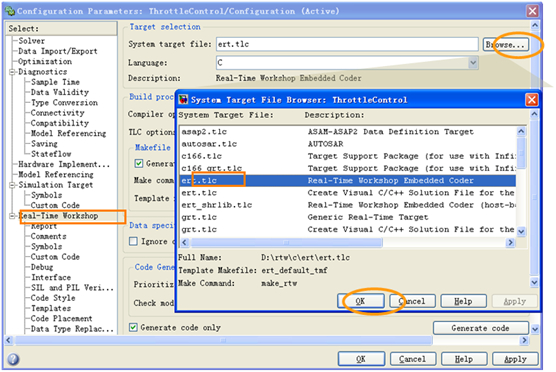Click OK in the Configuration Parameters window
Screen dimensions: 556x372
[x=361, y=359]
